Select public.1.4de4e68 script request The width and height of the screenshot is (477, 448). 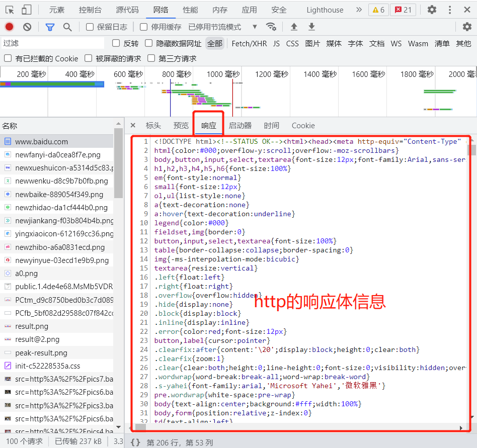[57, 286]
